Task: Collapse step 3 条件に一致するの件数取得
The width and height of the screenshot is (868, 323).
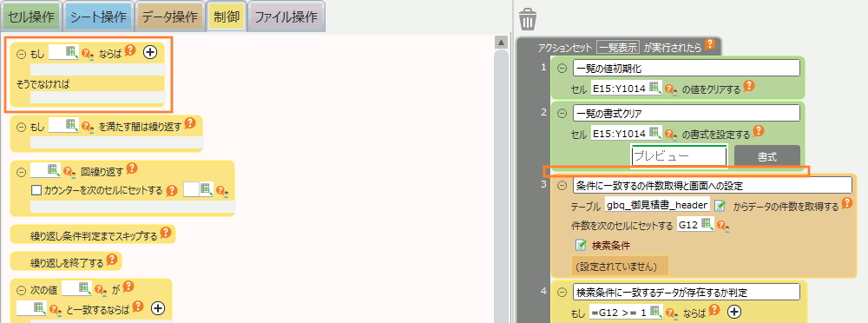Action: (x=562, y=185)
